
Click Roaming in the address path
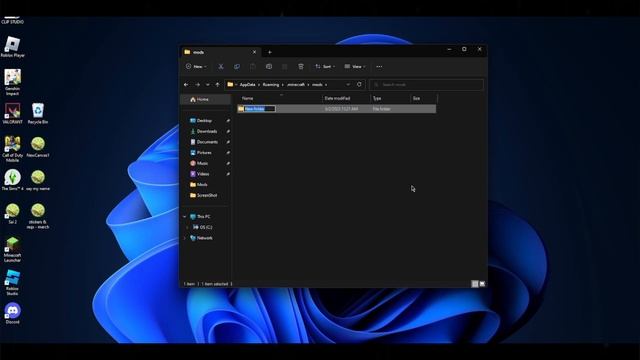(x=271, y=84)
